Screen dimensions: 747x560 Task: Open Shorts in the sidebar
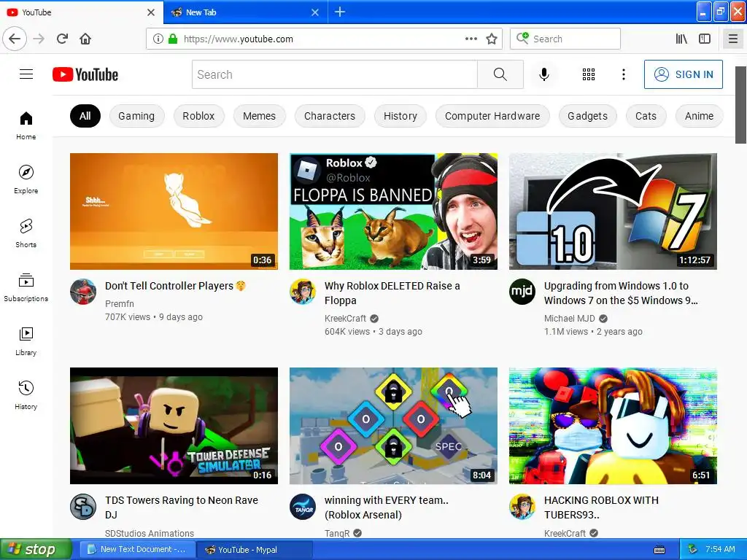pyautogui.click(x=26, y=233)
